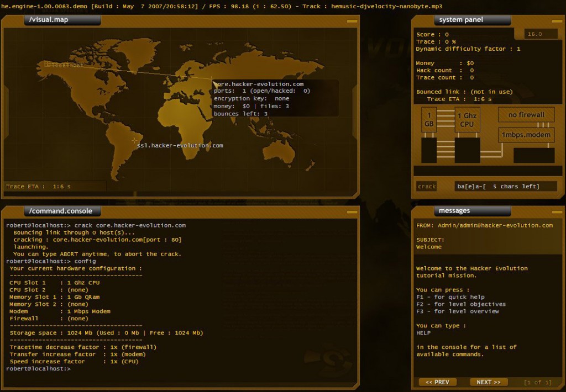
Task: Select the /command.console title tab
Action: tap(62, 211)
